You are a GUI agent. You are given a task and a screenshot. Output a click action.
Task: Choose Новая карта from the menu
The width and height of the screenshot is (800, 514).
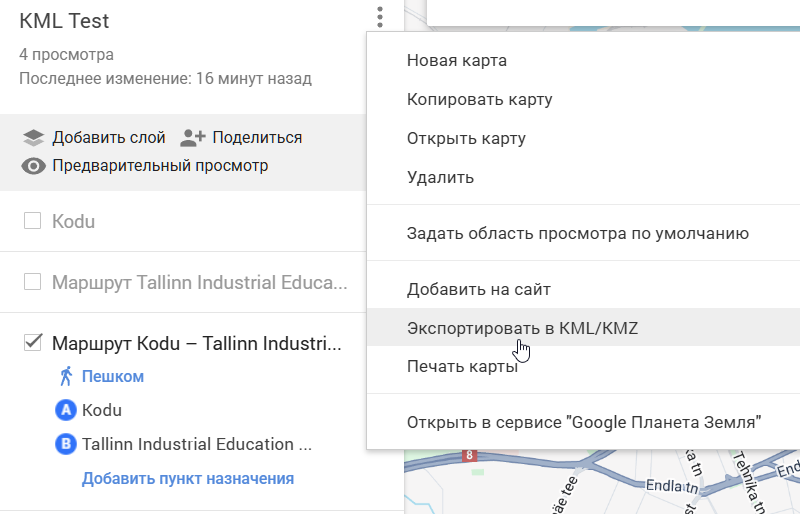pyautogui.click(x=457, y=61)
